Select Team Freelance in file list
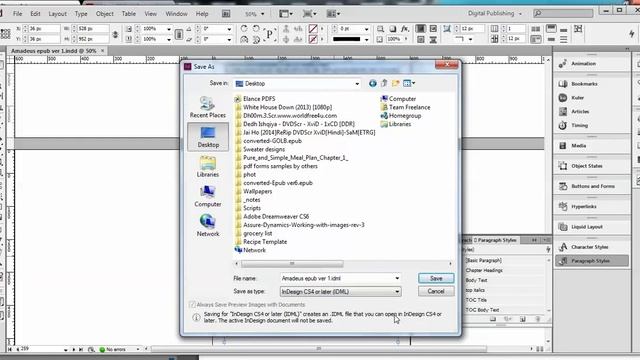 point(405,107)
